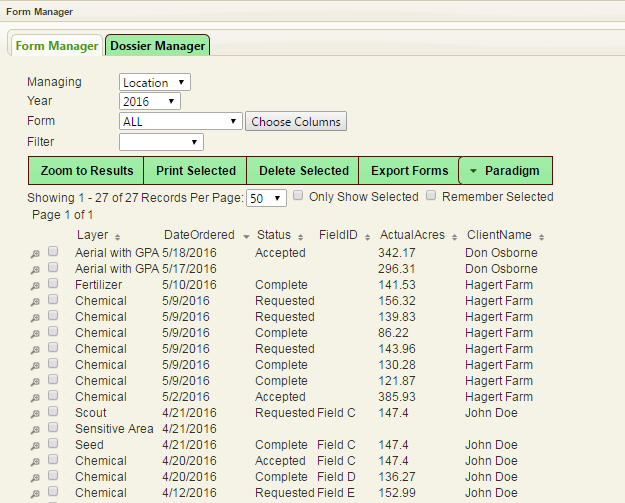This screenshot has width=625, height=503.
Task: Open the Managing Location dropdown
Action: [x=155, y=83]
